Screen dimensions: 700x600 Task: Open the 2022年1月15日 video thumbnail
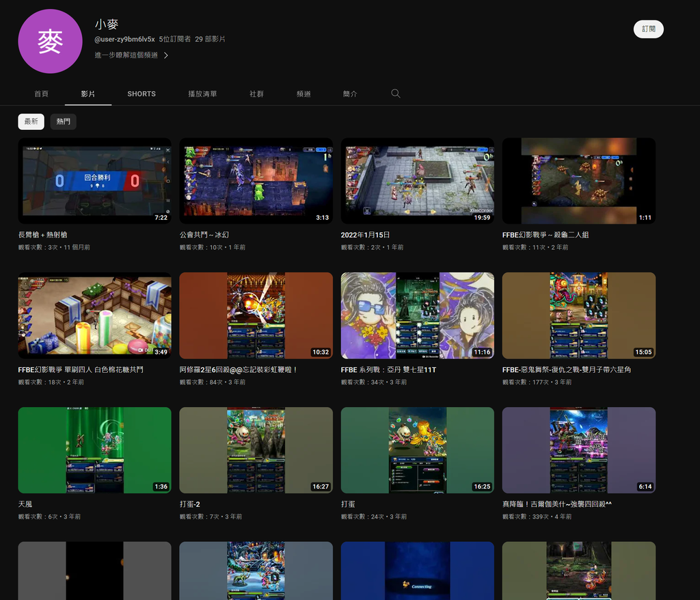point(418,181)
